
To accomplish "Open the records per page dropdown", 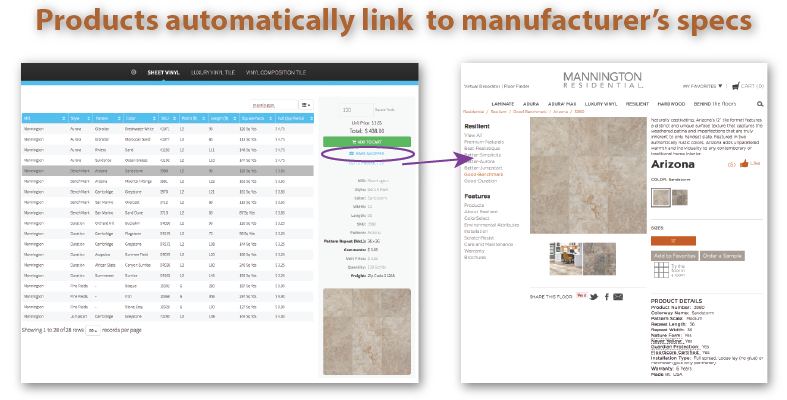I will [x=92, y=328].
